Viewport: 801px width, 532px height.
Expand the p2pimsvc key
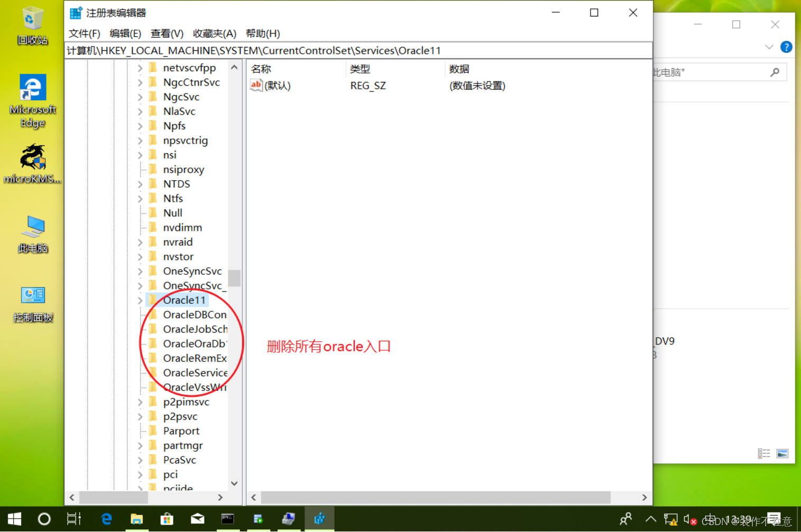pyautogui.click(x=140, y=402)
